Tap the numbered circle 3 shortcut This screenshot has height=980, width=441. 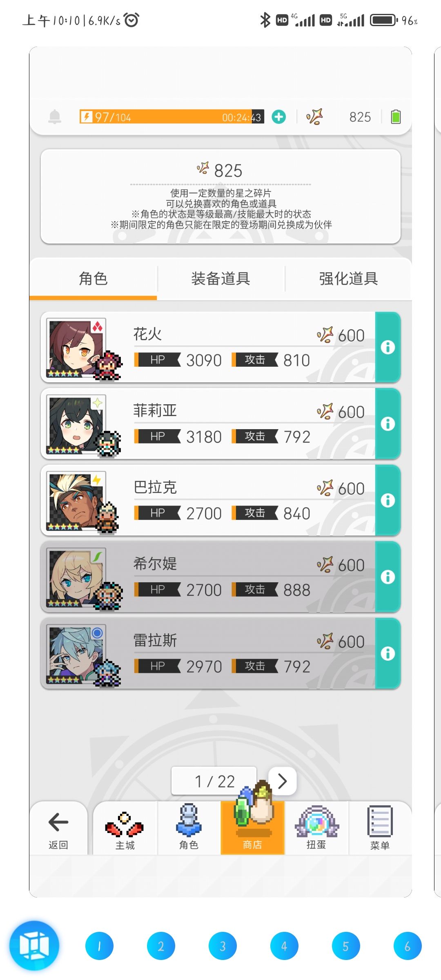[x=223, y=946]
